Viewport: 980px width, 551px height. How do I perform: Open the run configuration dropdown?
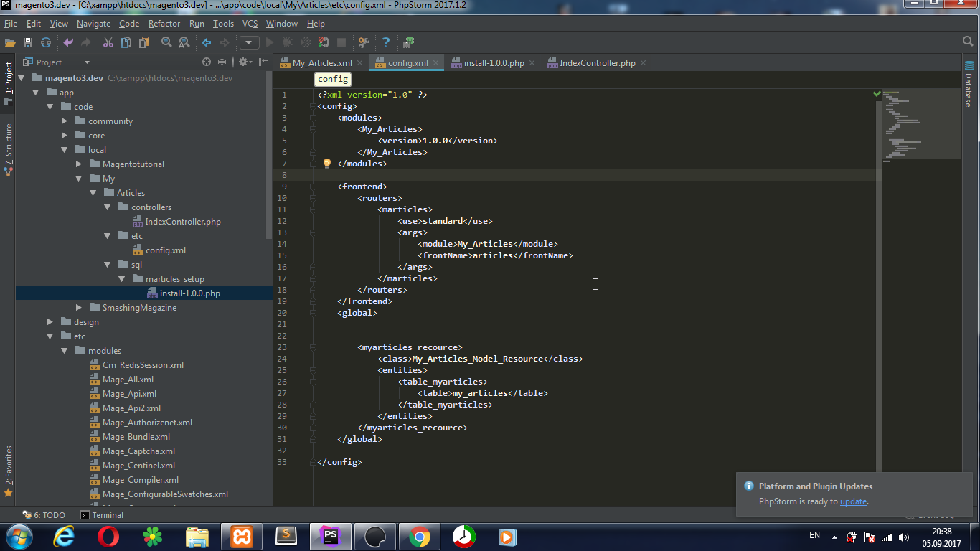point(249,42)
